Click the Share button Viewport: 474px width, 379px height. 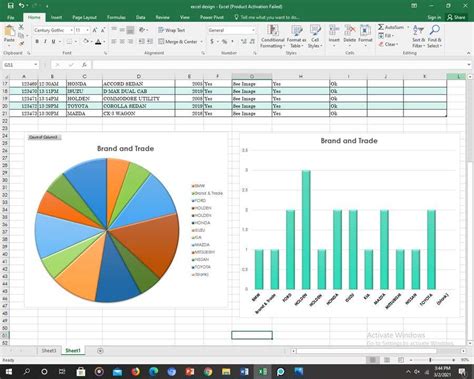pyautogui.click(x=457, y=17)
